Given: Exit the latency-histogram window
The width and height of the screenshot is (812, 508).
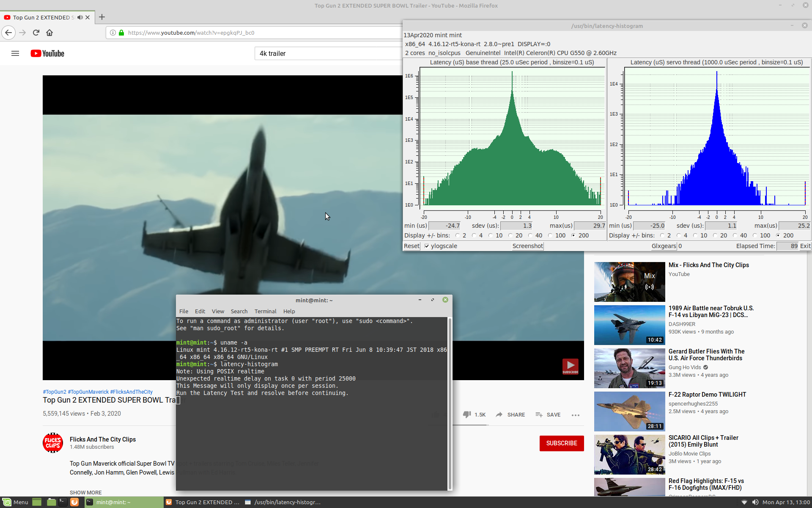Looking at the screenshot, I should [x=805, y=246].
